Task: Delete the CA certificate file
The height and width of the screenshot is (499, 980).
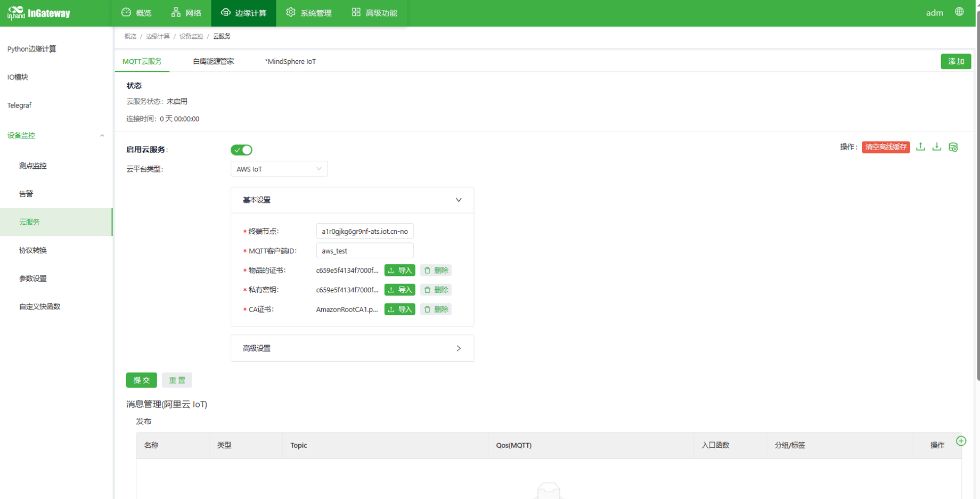Action: 436,309
